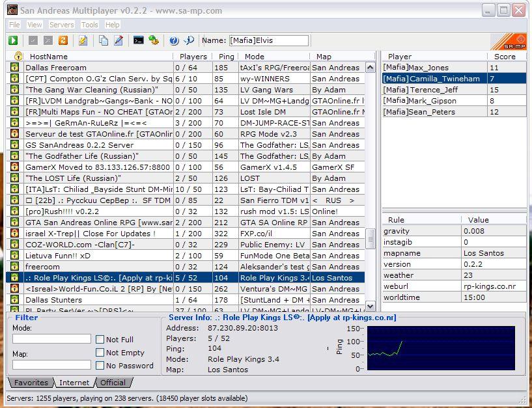This screenshot has height=408, width=532.
Task: Click the green Connect play button
Action: (x=13, y=40)
